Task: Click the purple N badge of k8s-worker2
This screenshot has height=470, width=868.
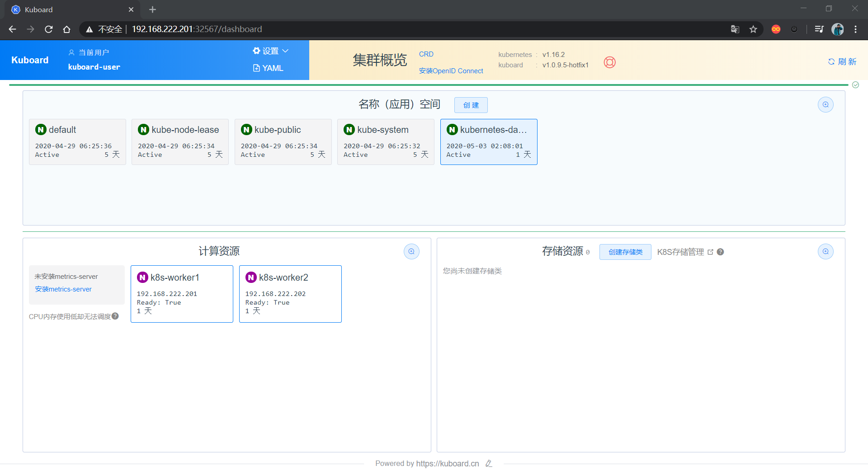Action: pyautogui.click(x=251, y=277)
